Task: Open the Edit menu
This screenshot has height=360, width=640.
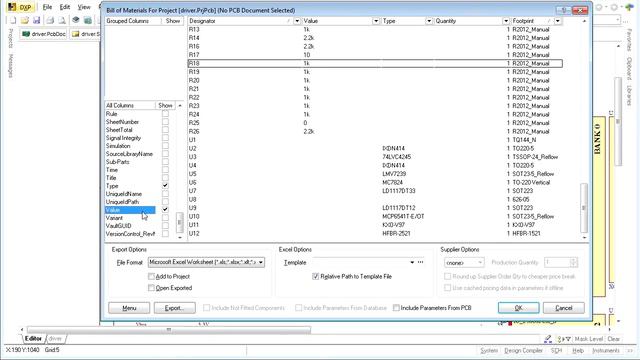Action: pos(64,7)
